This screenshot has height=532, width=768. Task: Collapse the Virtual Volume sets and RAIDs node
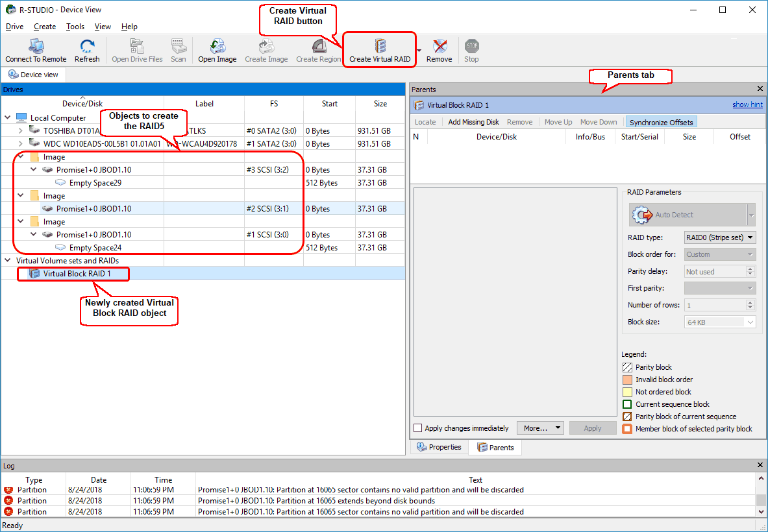pyautogui.click(x=8, y=261)
